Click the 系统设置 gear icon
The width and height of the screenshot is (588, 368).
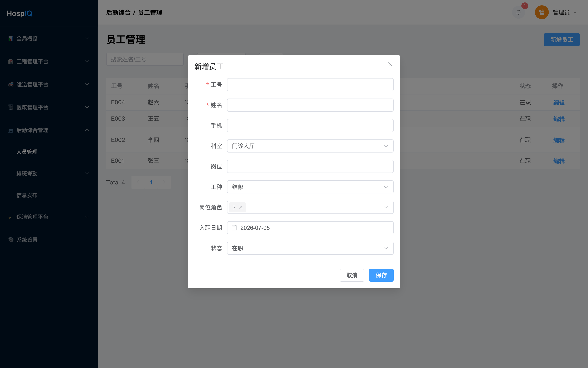tap(11, 240)
